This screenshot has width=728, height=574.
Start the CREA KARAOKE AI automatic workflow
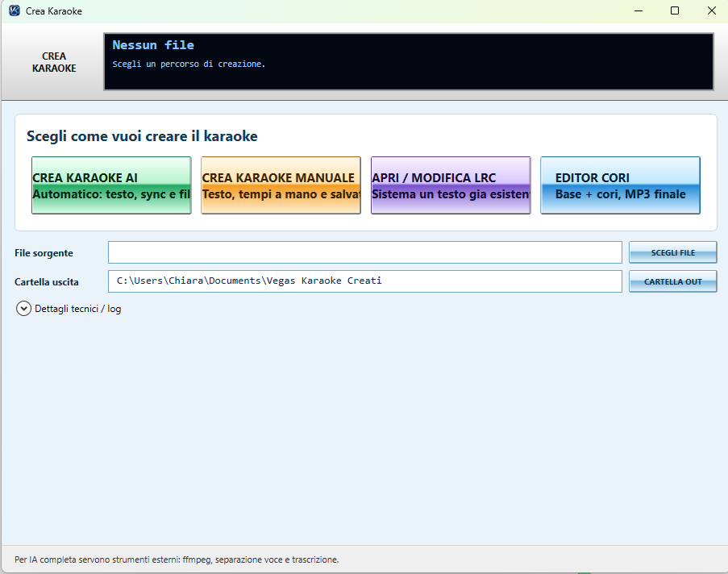click(x=111, y=185)
